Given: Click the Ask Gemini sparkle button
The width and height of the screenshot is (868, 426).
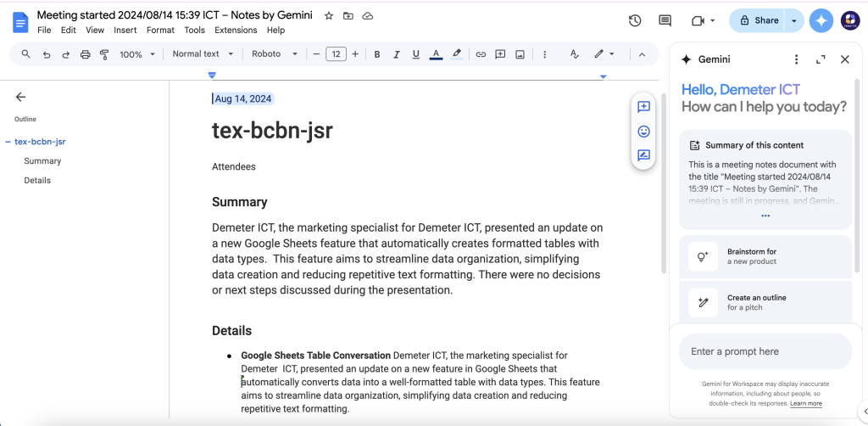Looking at the screenshot, I should pyautogui.click(x=821, y=20).
